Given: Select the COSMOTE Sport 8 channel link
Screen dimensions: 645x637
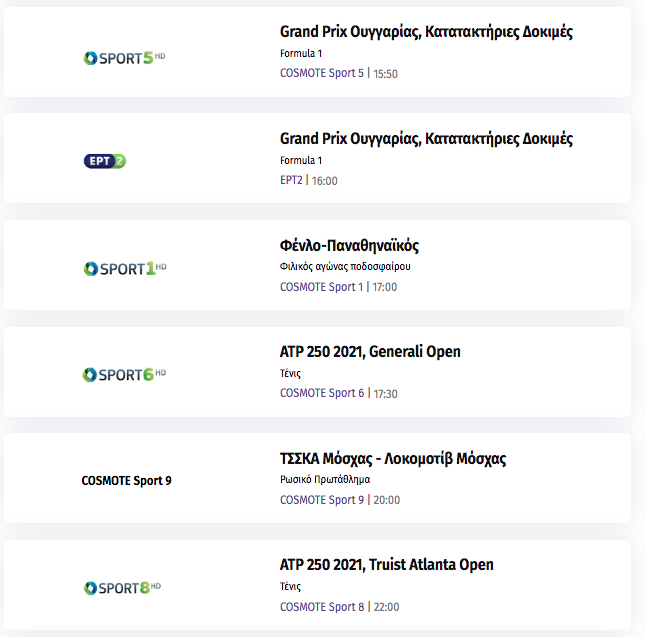Looking at the screenshot, I should click(322, 607).
